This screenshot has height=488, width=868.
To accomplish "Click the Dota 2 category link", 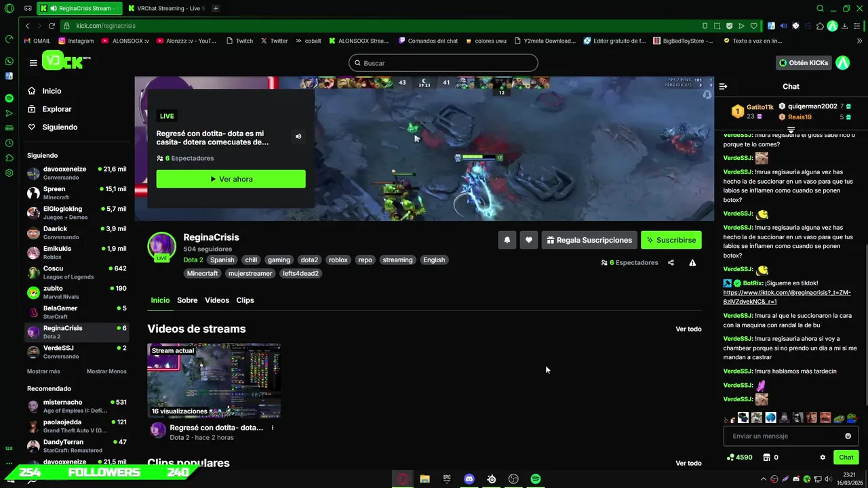I will (193, 260).
